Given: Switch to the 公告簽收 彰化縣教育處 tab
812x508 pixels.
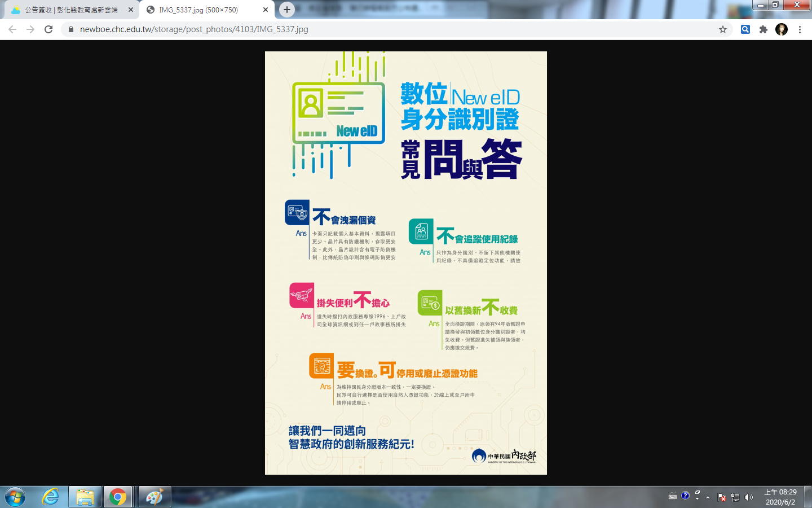Looking at the screenshot, I should click(70, 10).
